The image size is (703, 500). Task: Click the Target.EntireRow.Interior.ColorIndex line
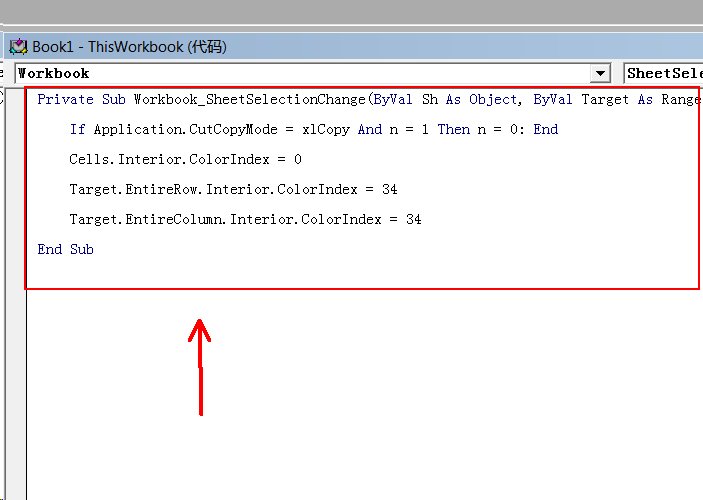coord(220,189)
